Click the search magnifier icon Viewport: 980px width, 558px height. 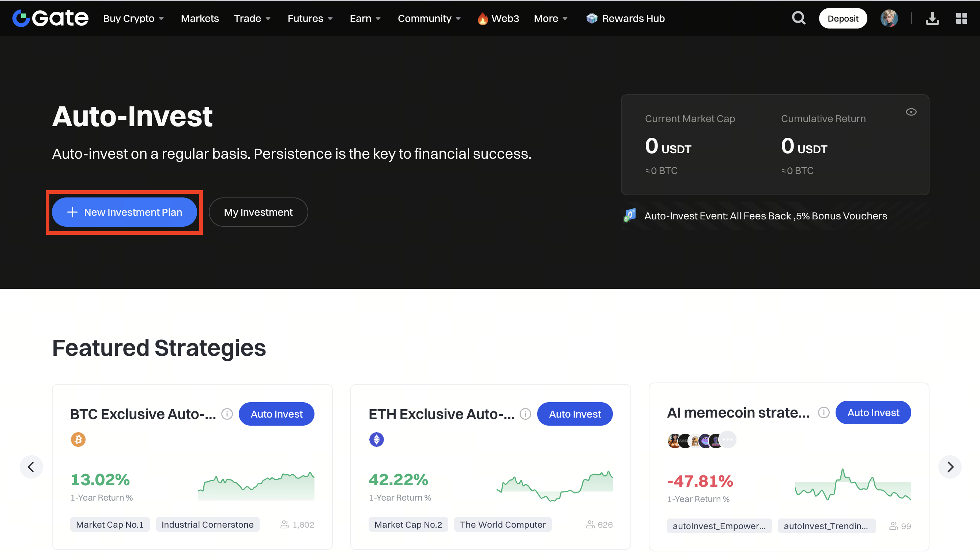[798, 18]
